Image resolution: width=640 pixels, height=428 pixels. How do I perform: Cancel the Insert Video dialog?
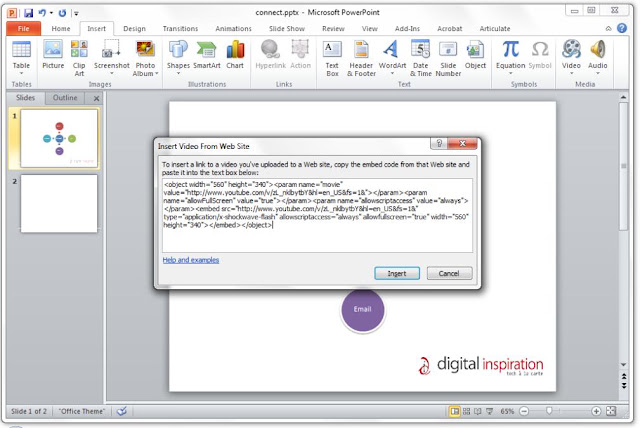(x=449, y=273)
